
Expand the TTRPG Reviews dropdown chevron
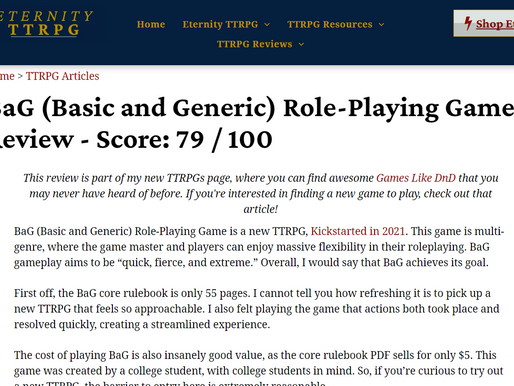point(301,44)
